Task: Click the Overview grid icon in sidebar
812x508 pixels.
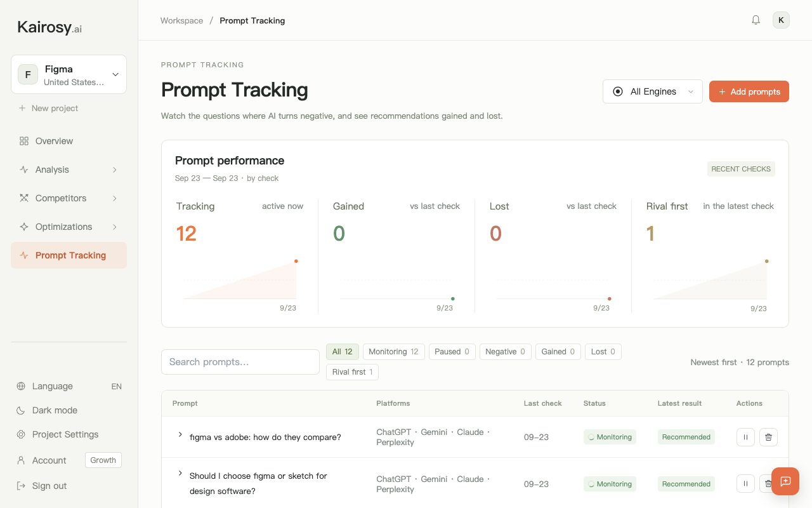Action: [x=24, y=141]
